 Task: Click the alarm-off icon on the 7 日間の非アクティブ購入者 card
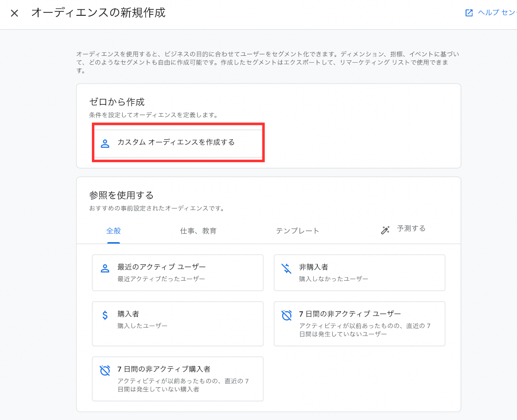point(105,370)
